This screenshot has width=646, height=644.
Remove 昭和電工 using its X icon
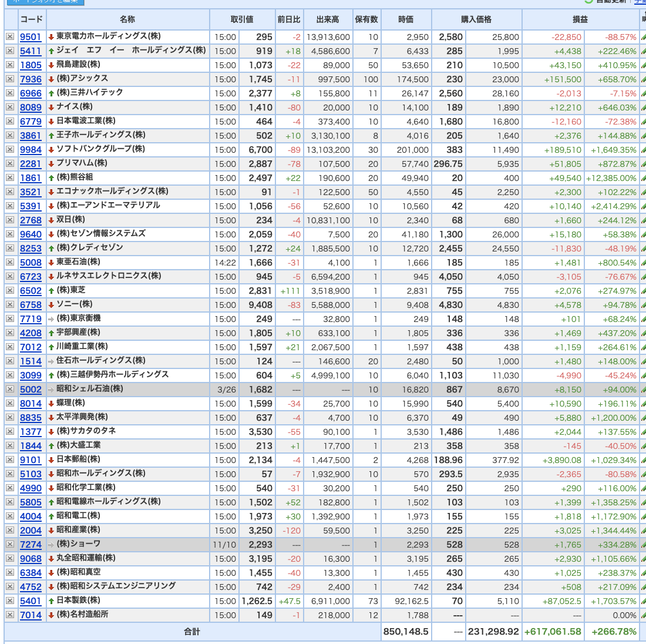click(10, 516)
